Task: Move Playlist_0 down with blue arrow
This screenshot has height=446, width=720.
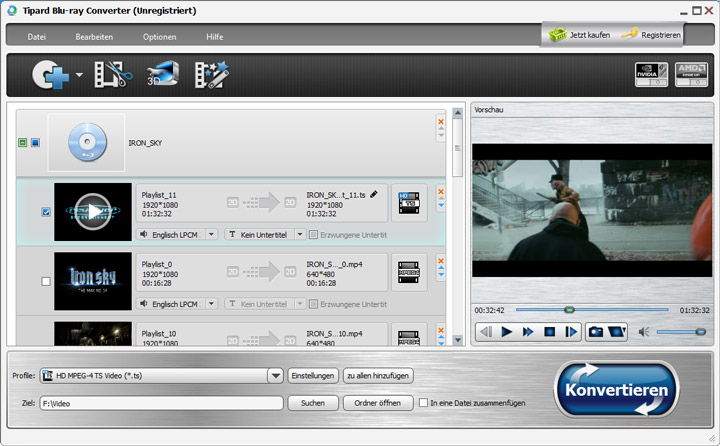Action: point(441,275)
